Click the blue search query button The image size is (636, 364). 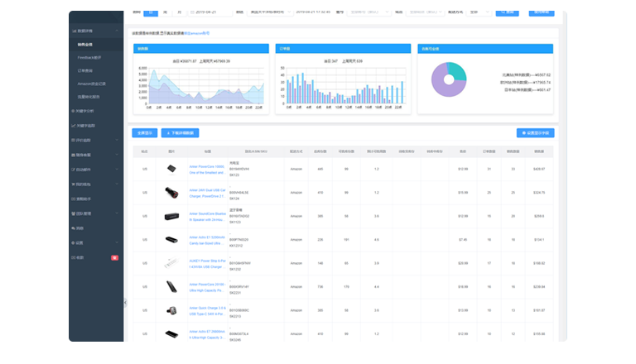tap(507, 12)
